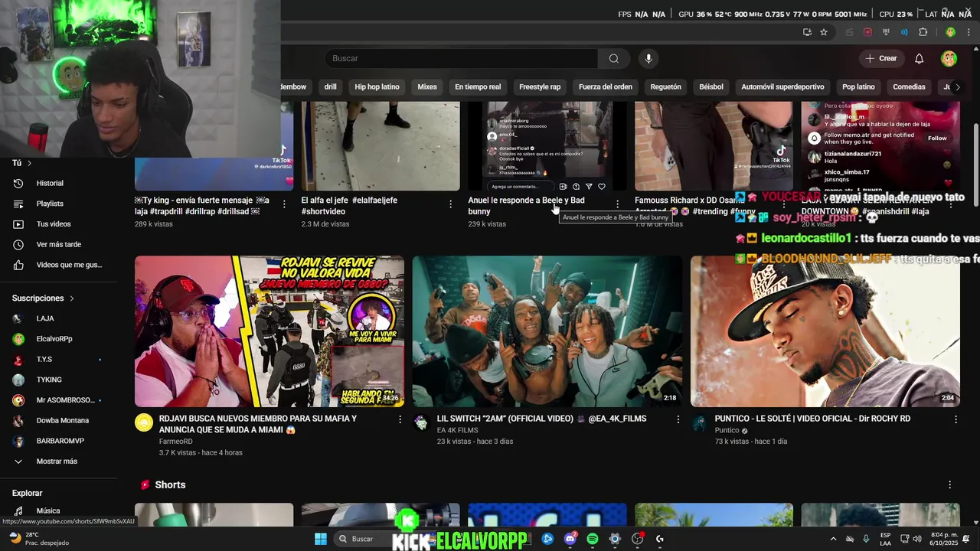The height and width of the screenshot is (551, 980).
Task: Bookmark this page with the star icon
Action: coord(824,32)
